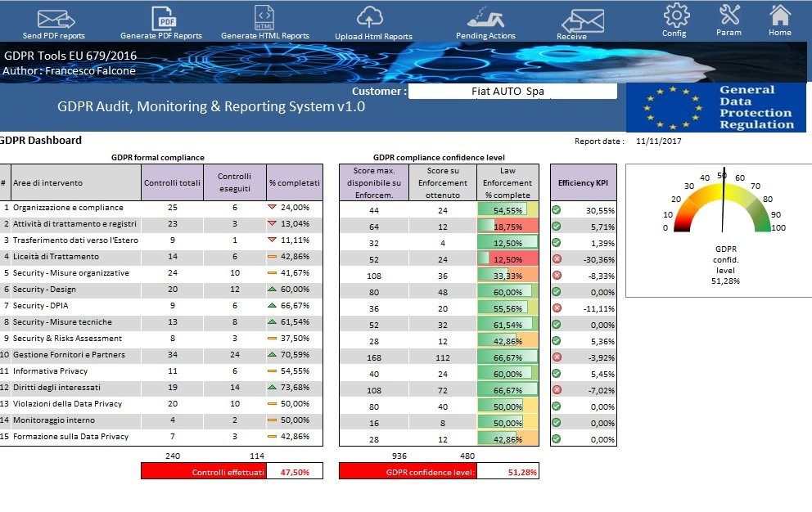Click red down-triangle beside 13,04%
This screenshot has height=512, width=812.
click(x=272, y=223)
